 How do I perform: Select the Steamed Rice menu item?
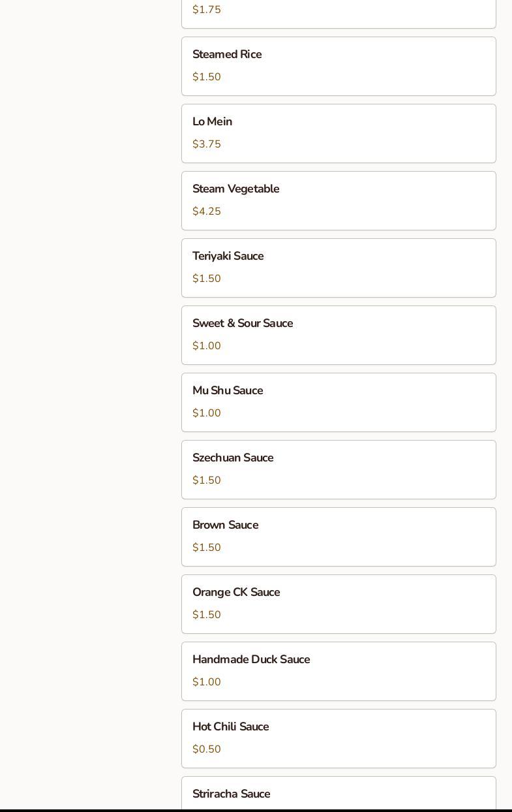coord(339,66)
